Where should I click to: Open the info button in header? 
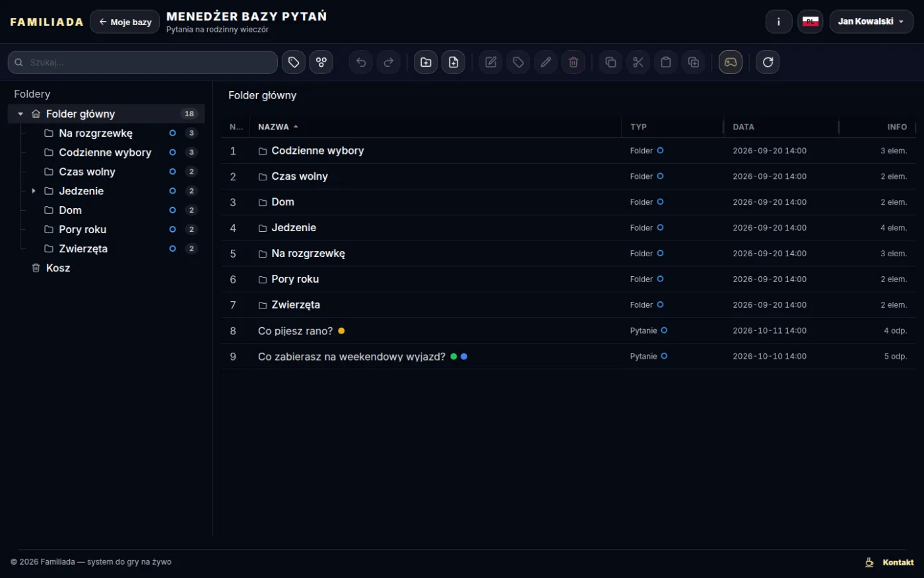tap(779, 22)
